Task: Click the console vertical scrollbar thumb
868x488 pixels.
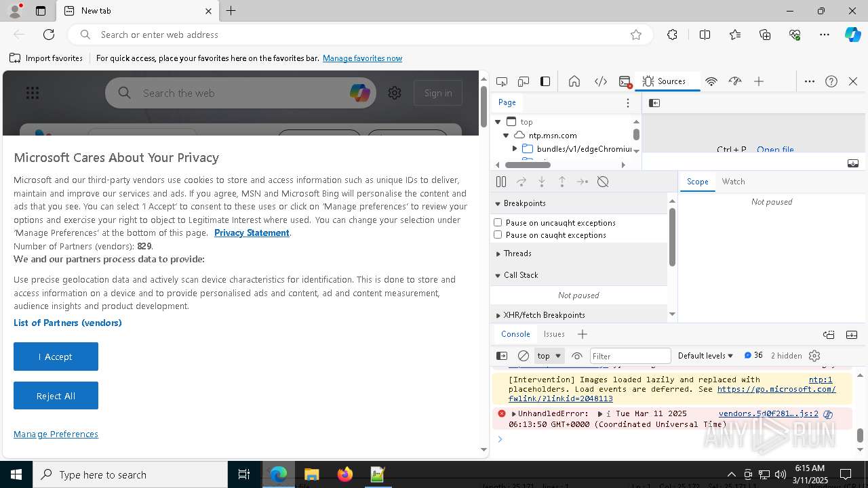Action: (860, 435)
